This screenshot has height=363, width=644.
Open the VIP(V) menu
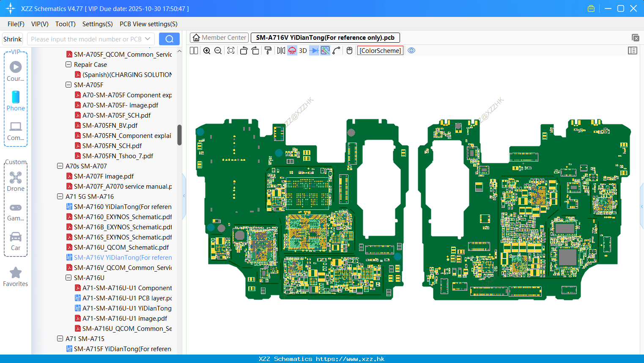(40, 24)
